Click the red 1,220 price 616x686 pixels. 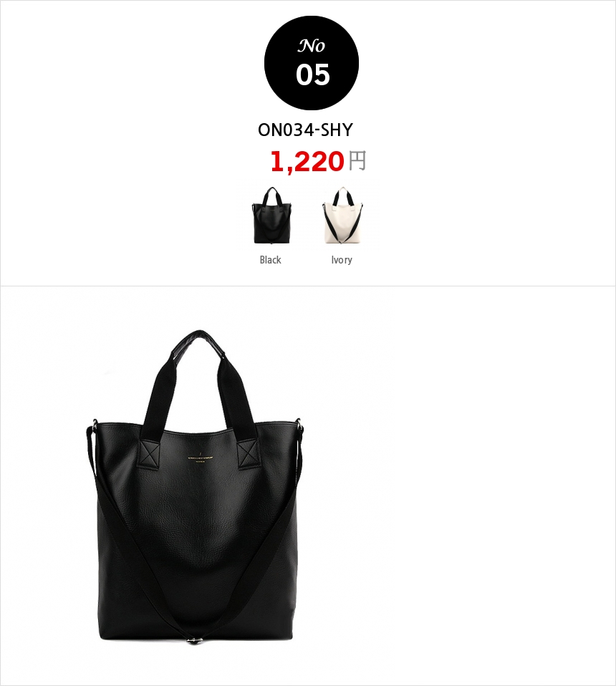[307, 161]
